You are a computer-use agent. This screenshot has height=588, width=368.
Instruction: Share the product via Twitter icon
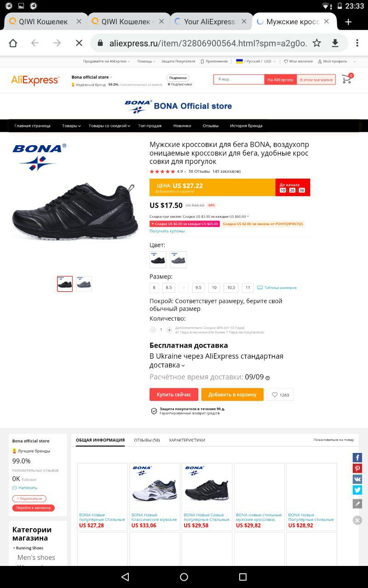coord(357,490)
